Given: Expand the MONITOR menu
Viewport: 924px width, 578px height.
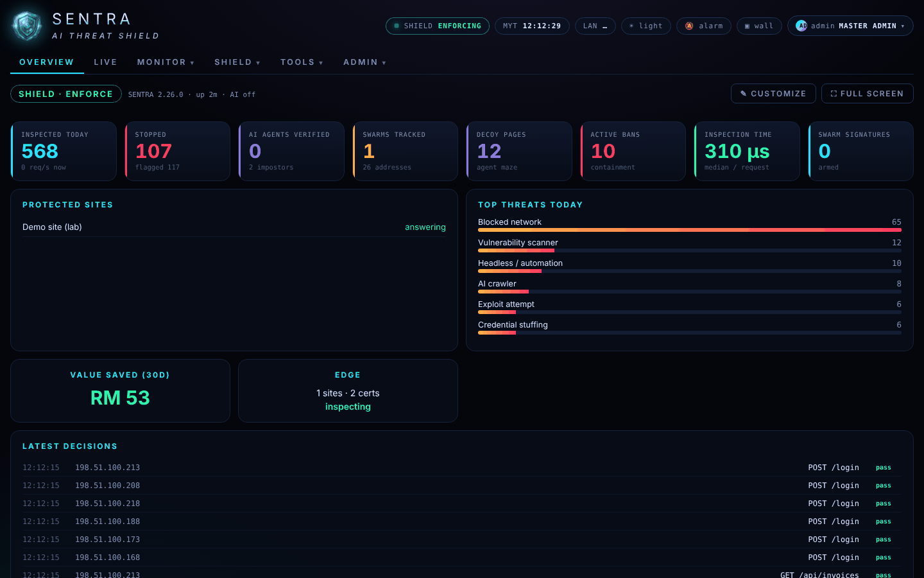Looking at the screenshot, I should coord(166,62).
